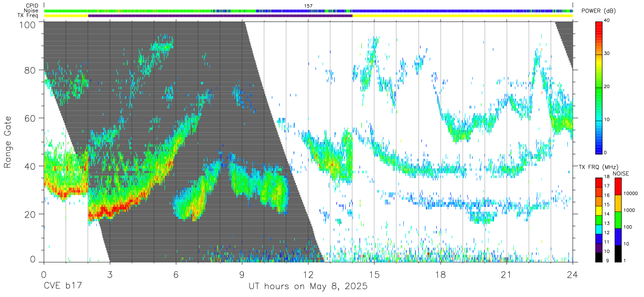Click 'UT hours on May 8, 2025' title

tap(308, 287)
